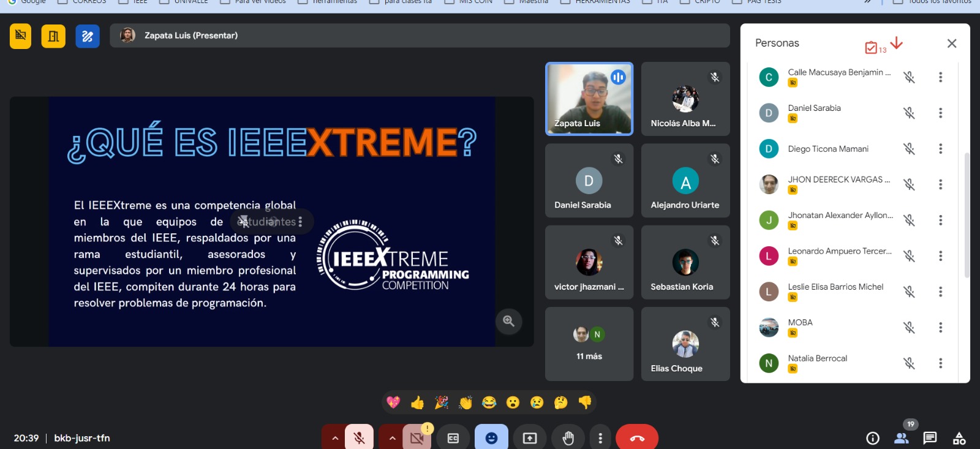Screen dimensions: 980x449
Task: Click the Personas list scrollbar
Action: coord(967,214)
